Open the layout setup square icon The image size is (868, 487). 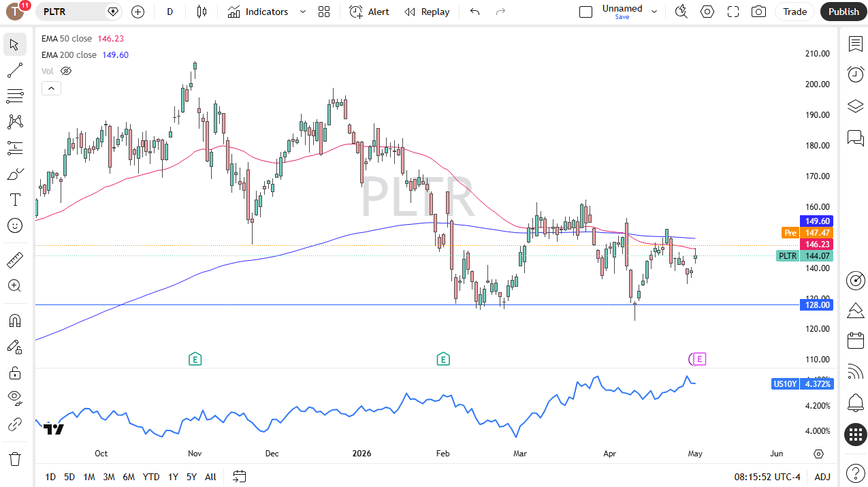point(586,12)
